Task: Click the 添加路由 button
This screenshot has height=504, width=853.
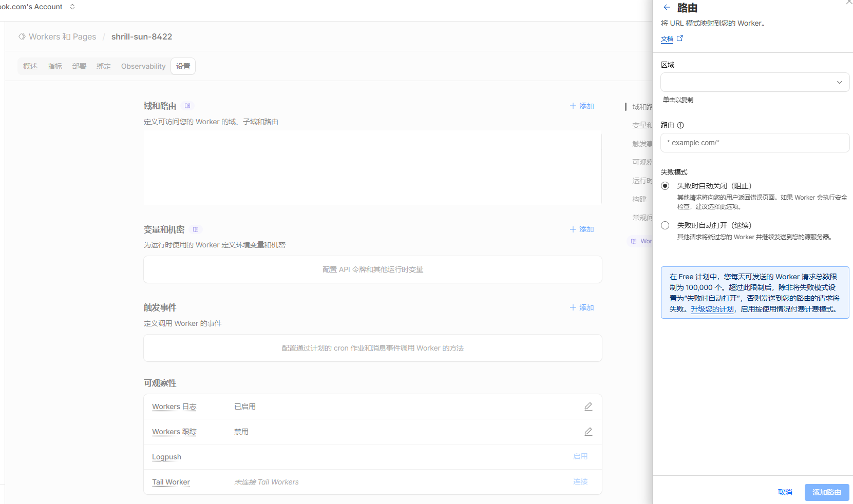Action: tap(826, 492)
